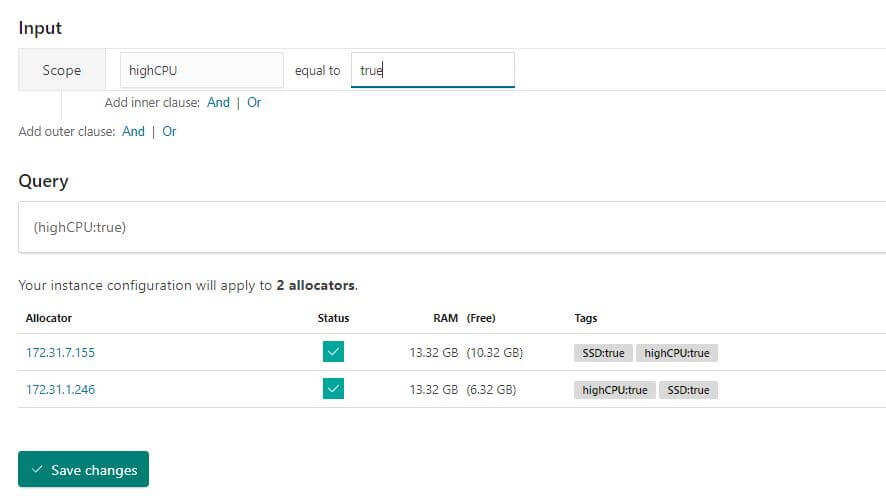Click the Scope label box
Image resolution: width=886 pixels, height=499 pixels.
pos(62,70)
